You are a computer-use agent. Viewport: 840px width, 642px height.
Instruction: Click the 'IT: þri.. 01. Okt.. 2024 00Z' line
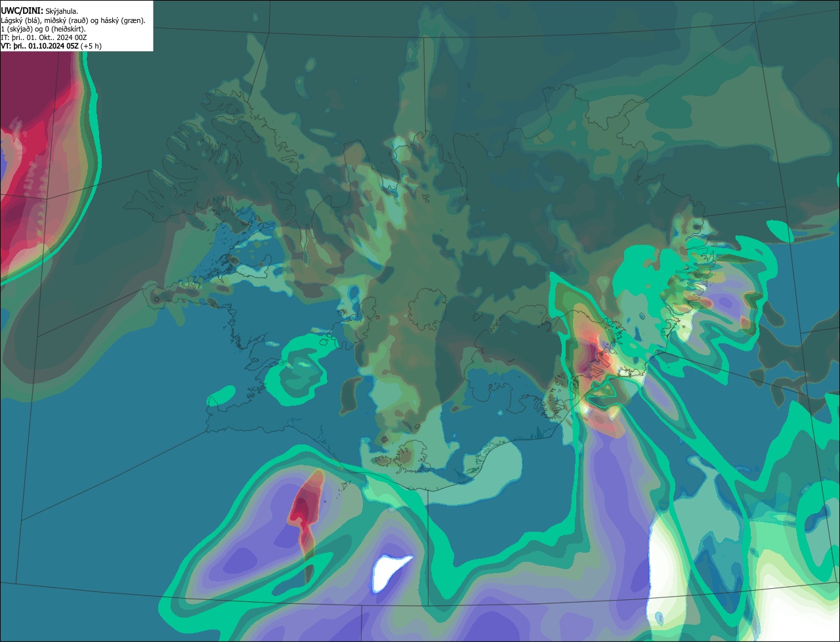[x=44, y=37]
